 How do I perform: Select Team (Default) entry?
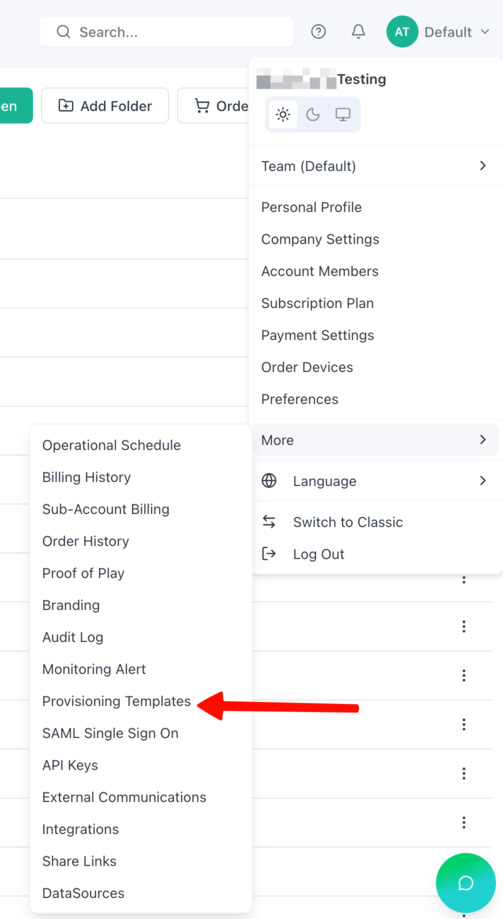click(x=376, y=166)
